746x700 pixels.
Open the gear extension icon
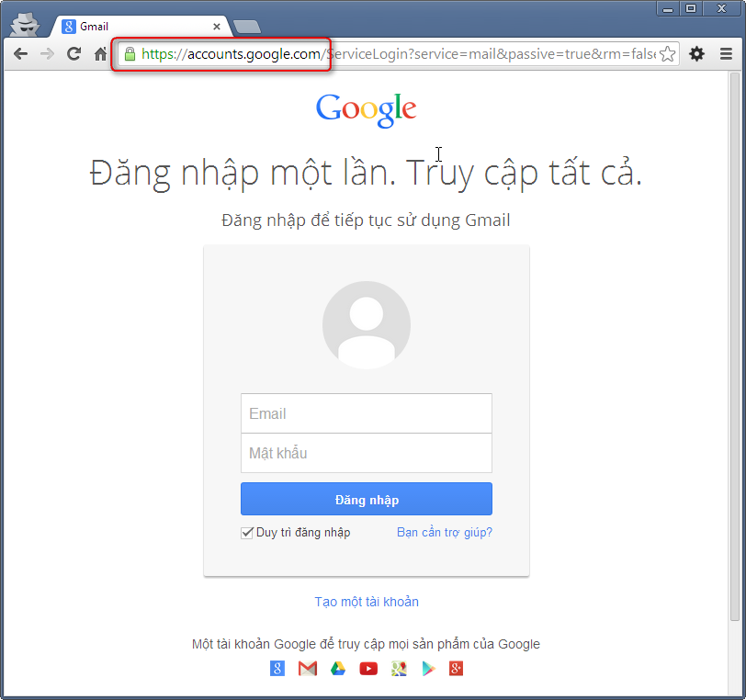click(697, 54)
